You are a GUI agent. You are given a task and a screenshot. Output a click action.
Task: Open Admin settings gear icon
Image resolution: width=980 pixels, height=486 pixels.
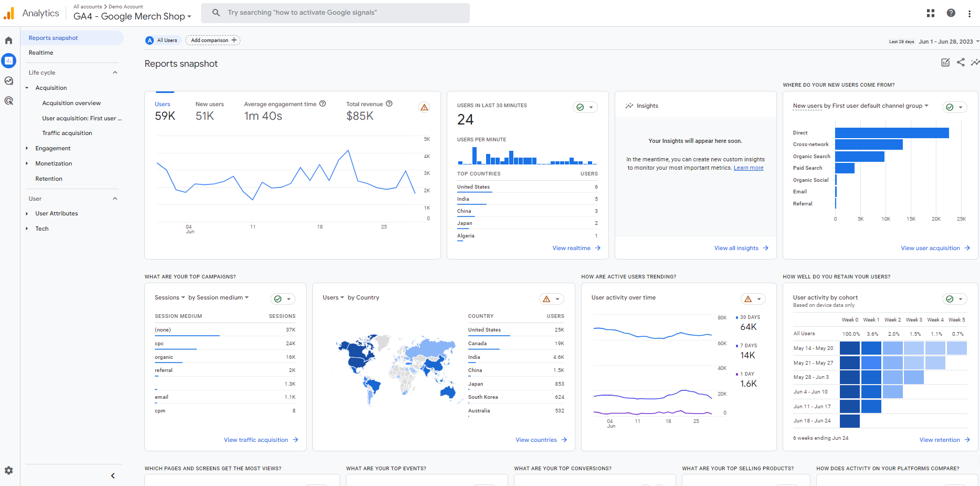[x=8, y=471]
